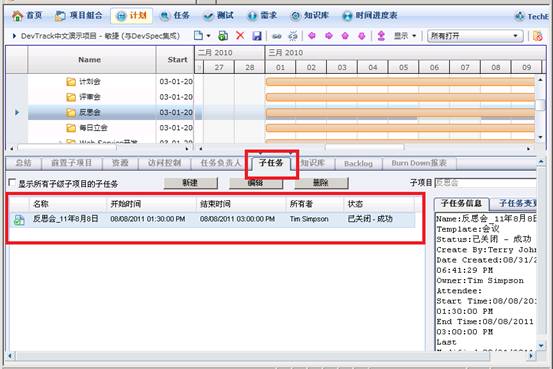Sort by 结束时间 column header

coord(241,204)
